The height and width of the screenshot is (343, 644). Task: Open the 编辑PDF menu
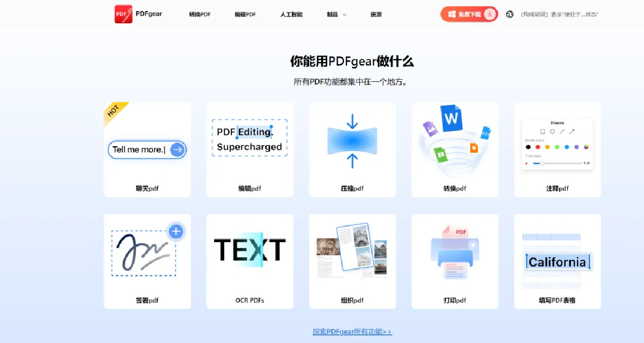click(245, 15)
